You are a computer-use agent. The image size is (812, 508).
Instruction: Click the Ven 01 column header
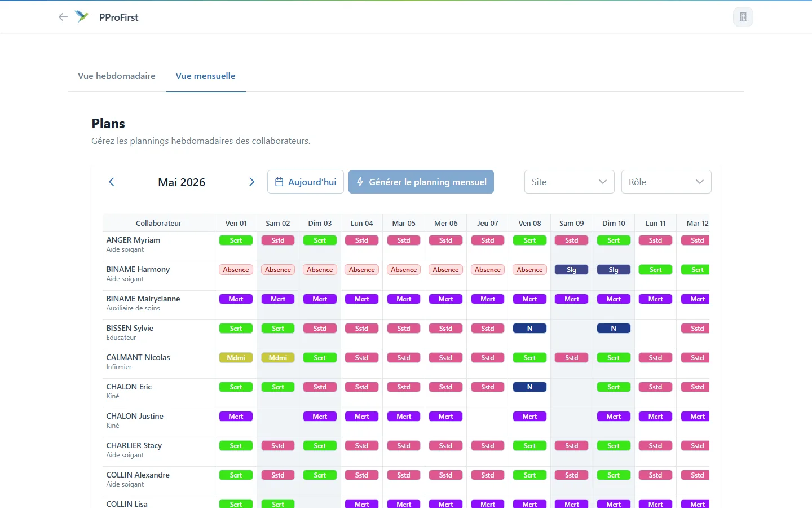pyautogui.click(x=236, y=224)
